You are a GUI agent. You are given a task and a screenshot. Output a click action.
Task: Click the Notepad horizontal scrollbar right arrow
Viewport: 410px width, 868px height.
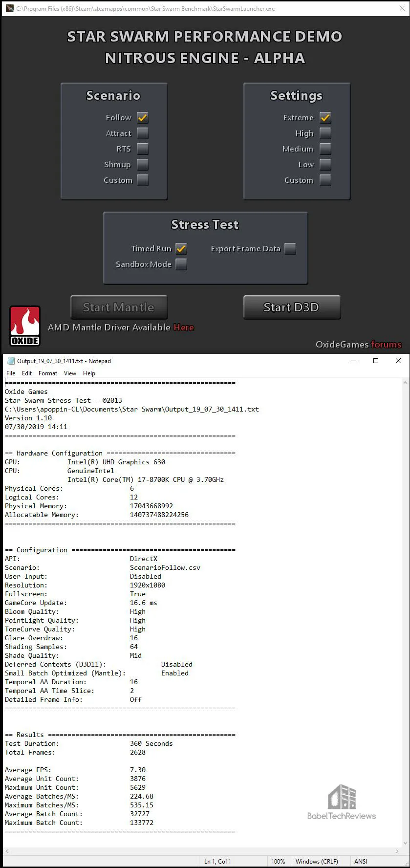pyautogui.click(x=397, y=851)
